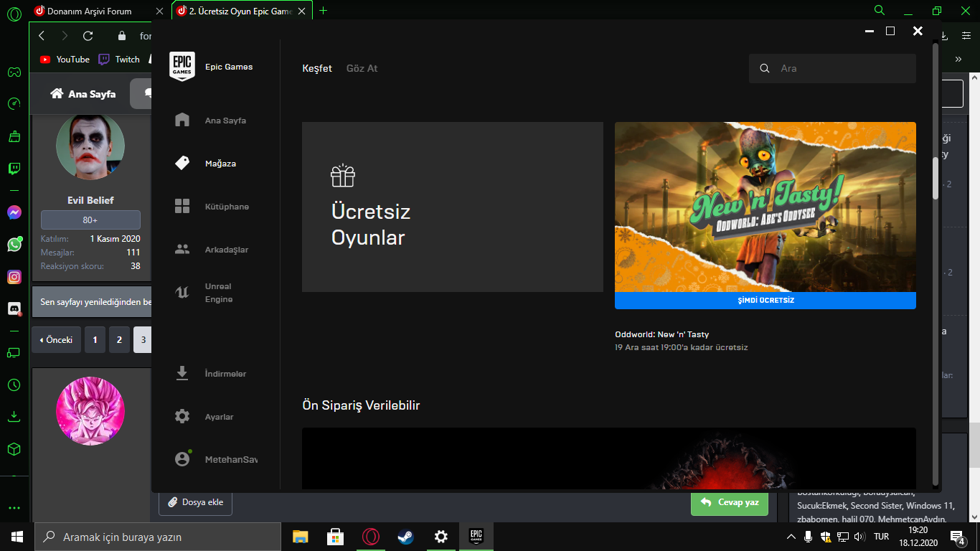Click the ŞİMDİ ÜCRETSİZ banner strip
This screenshot has height=551, width=980.
[765, 301]
